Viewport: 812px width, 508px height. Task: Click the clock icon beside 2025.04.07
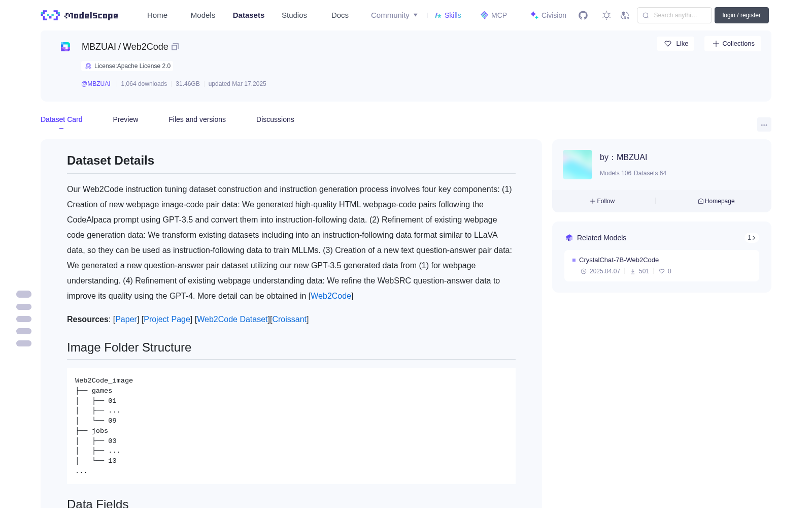click(x=584, y=271)
